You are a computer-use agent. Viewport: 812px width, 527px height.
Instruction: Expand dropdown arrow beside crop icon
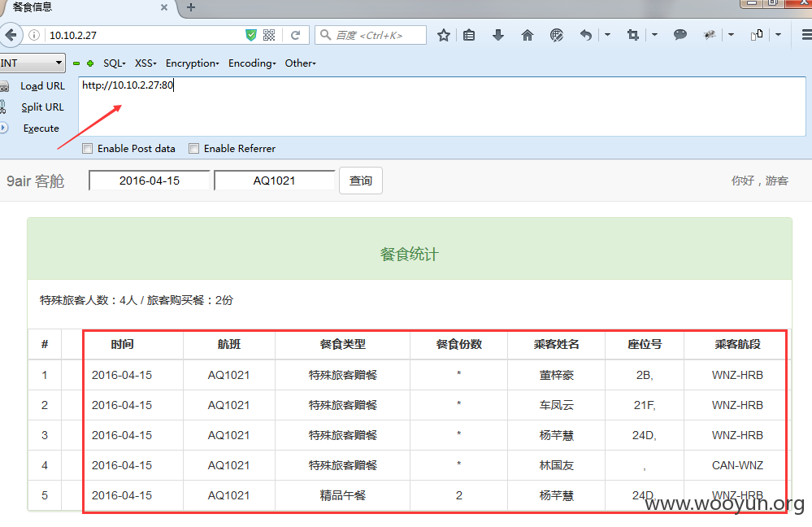[x=654, y=35]
